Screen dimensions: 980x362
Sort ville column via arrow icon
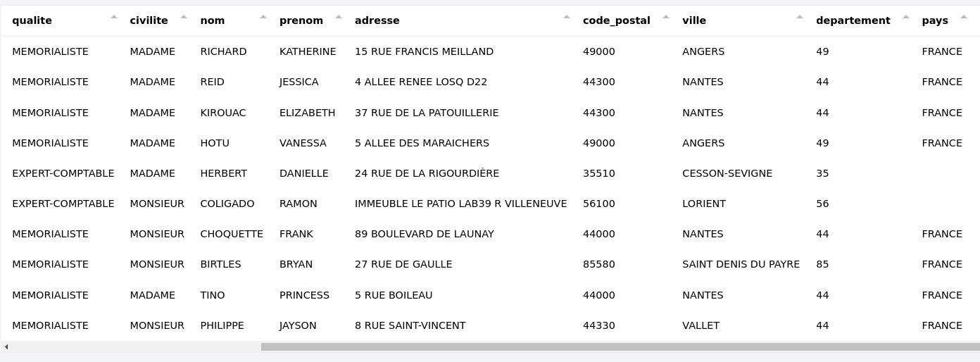800,17
